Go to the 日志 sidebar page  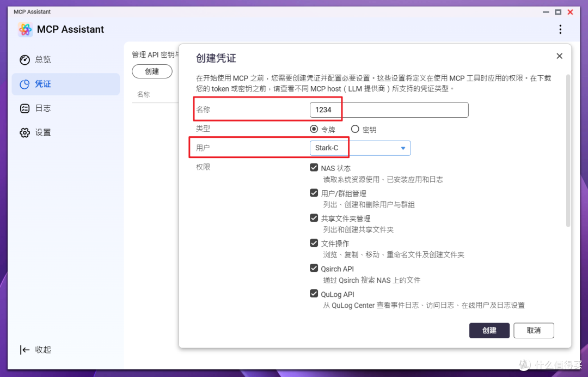tap(66, 108)
